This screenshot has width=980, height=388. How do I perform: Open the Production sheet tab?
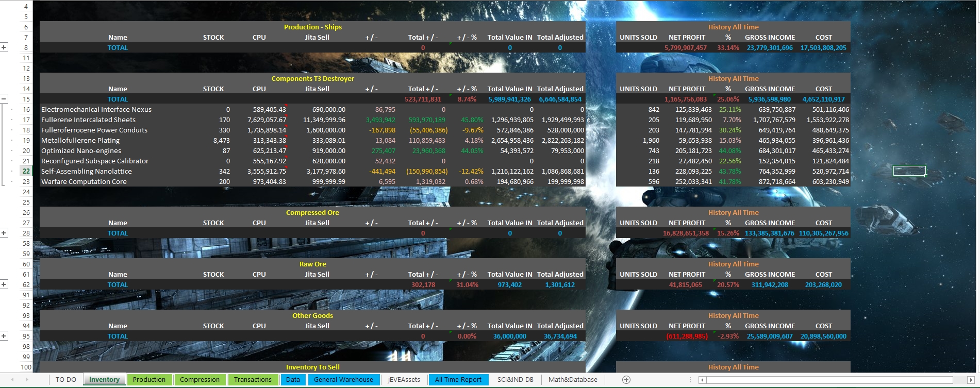(x=150, y=380)
